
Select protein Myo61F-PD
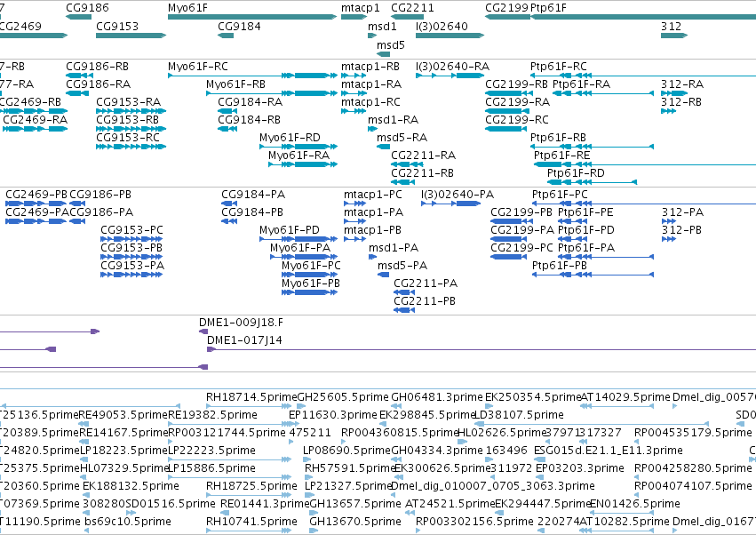click(298, 239)
